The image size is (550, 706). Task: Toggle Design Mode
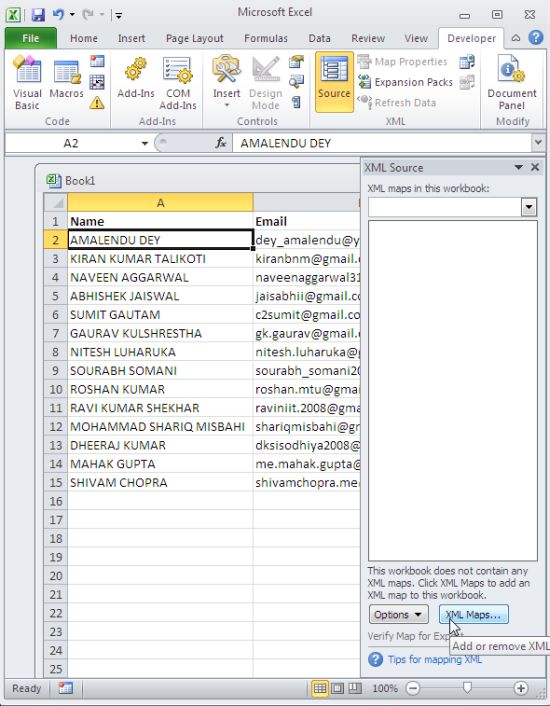(266, 82)
